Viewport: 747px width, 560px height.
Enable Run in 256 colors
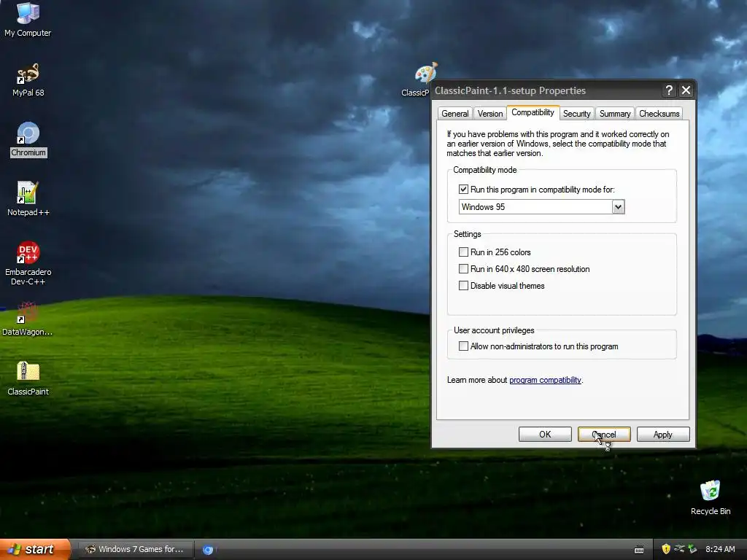463,252
